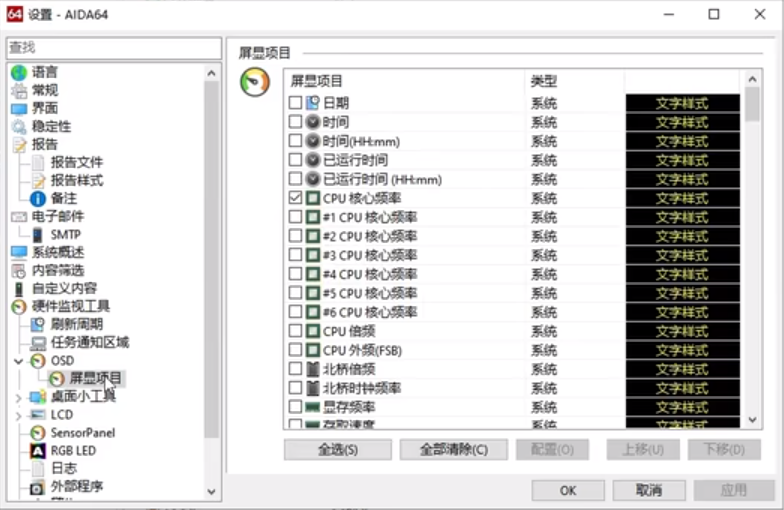Enable the CPU 倍频 checkbox
784x510 pixels.
[x=296, y=331]
